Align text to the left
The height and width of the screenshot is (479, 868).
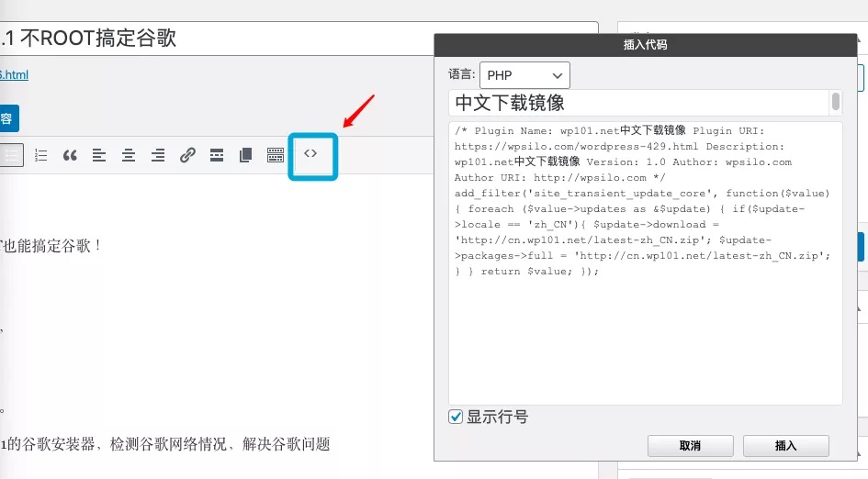coord(99,155)
